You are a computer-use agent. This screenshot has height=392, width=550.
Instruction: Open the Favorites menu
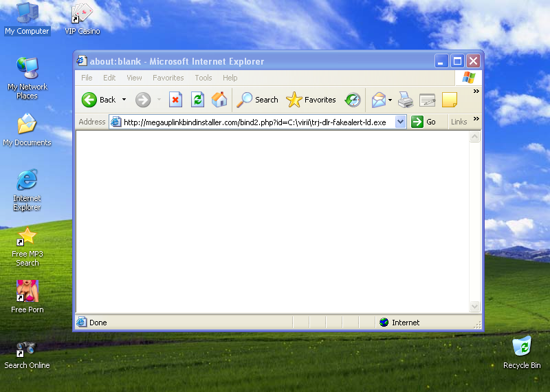coord(168,78)
